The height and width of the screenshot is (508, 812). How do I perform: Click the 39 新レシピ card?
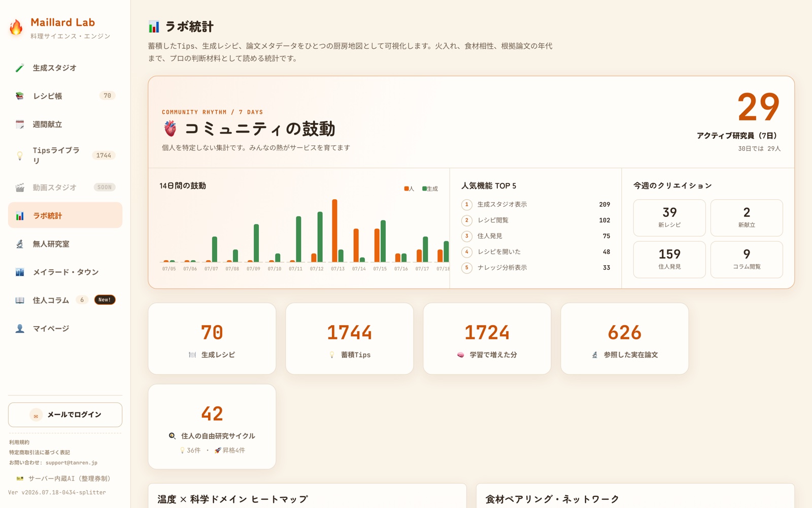669,217
